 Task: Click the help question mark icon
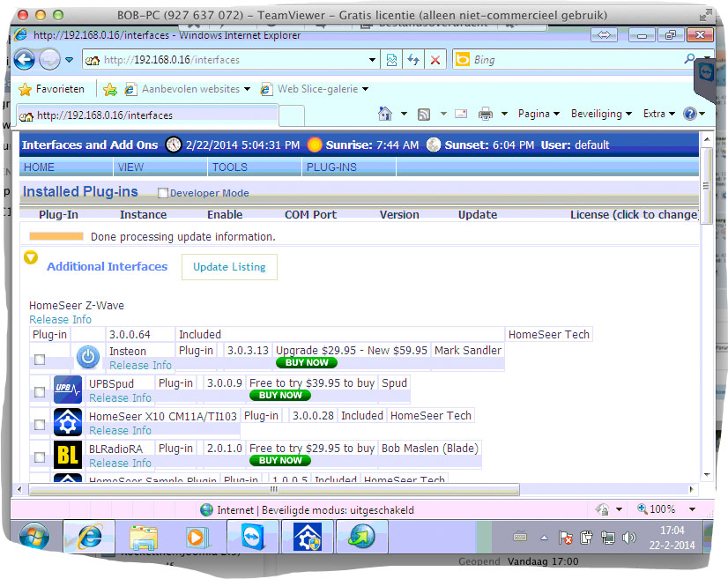[690, 114]
